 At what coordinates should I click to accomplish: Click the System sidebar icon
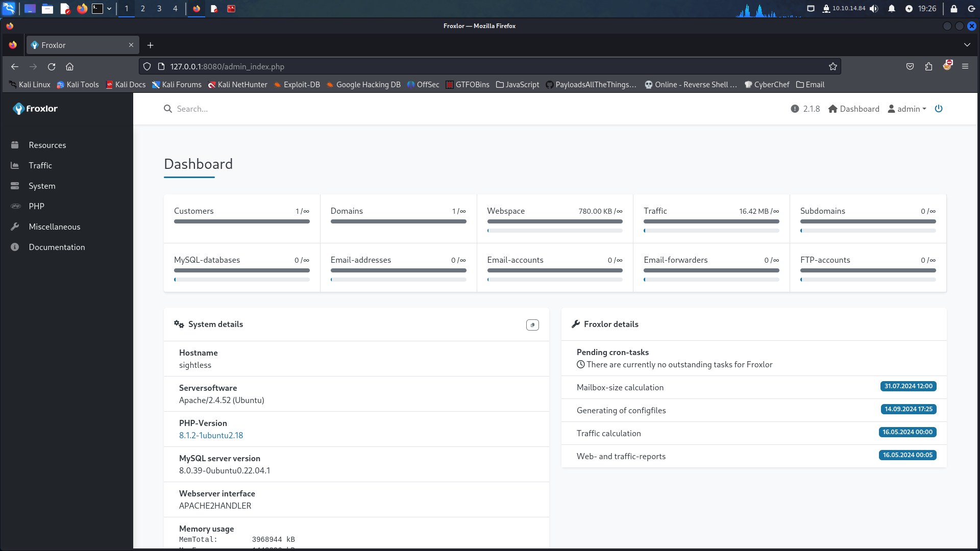(x=15, y=186)
